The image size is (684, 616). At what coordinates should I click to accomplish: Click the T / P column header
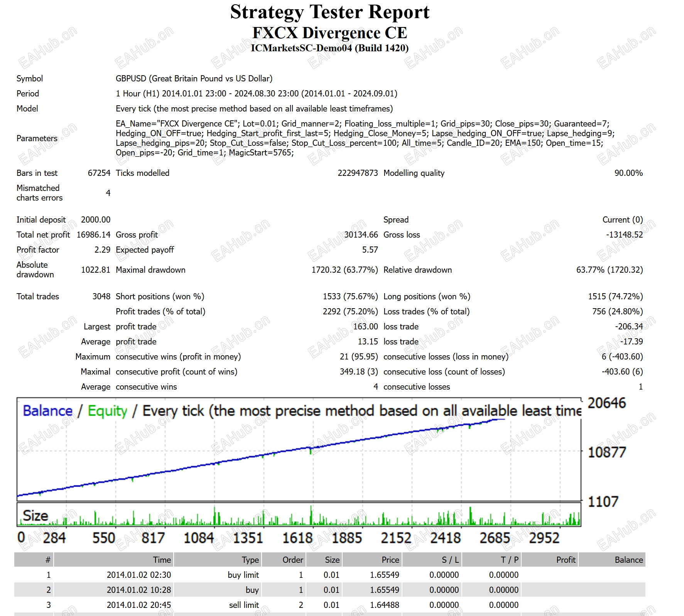point(491,560)
